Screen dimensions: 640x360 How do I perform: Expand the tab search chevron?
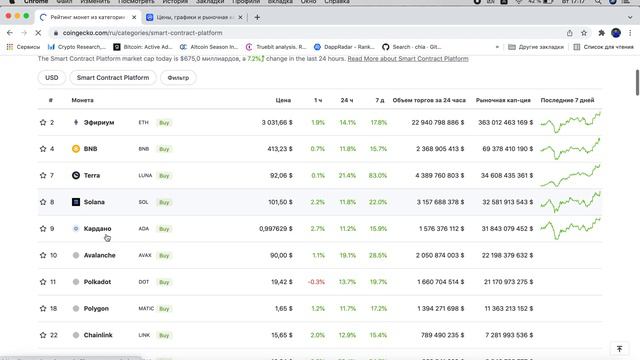pyautogui.click(x=630, y=18)
